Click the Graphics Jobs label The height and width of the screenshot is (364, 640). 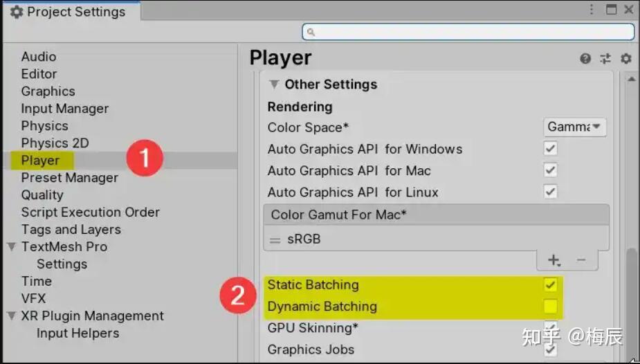pos(311,349)
